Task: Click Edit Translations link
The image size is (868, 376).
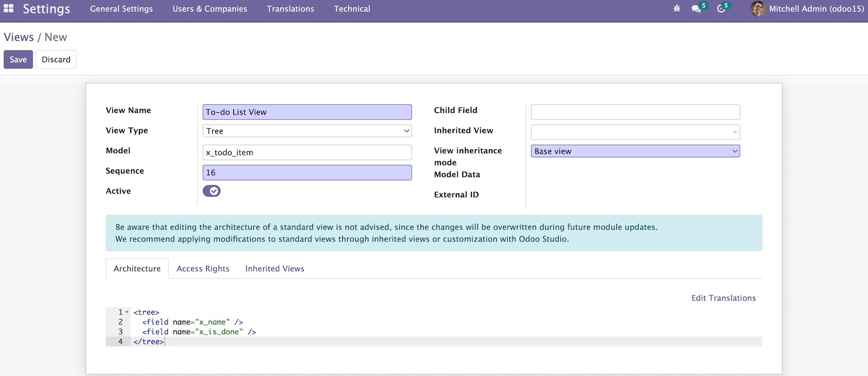Action: (x=724, y=298)
